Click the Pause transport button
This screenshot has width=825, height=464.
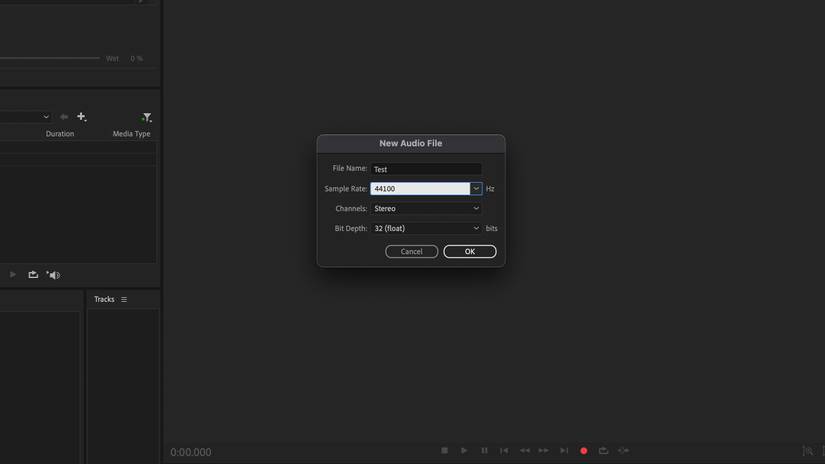coord(484,450)
